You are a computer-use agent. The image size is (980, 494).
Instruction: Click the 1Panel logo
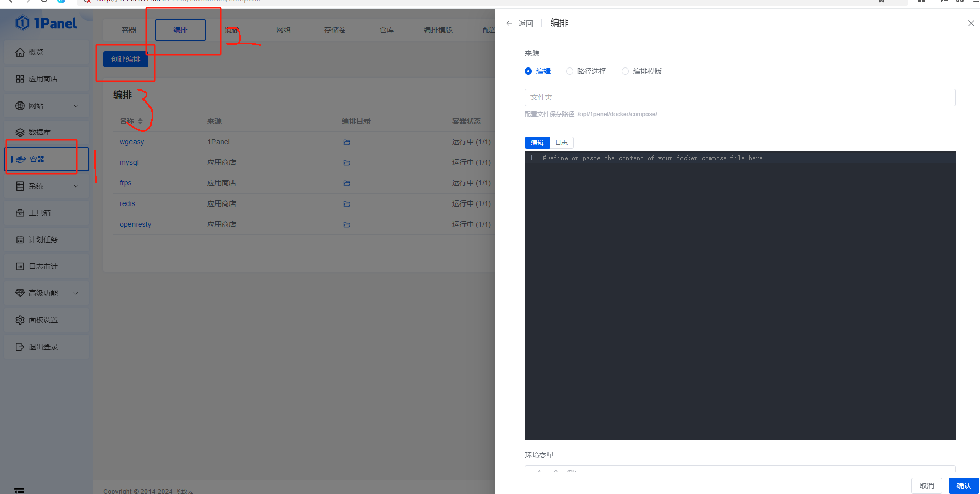tap(46, 23)
